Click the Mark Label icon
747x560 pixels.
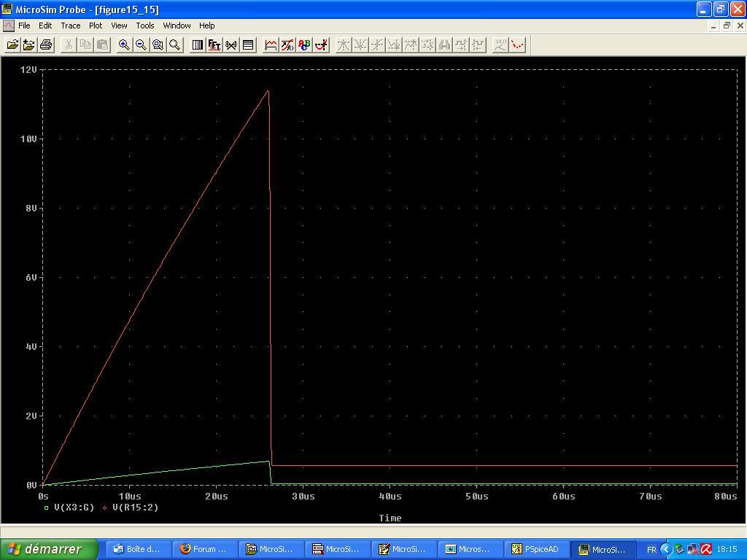pos(500,44)
